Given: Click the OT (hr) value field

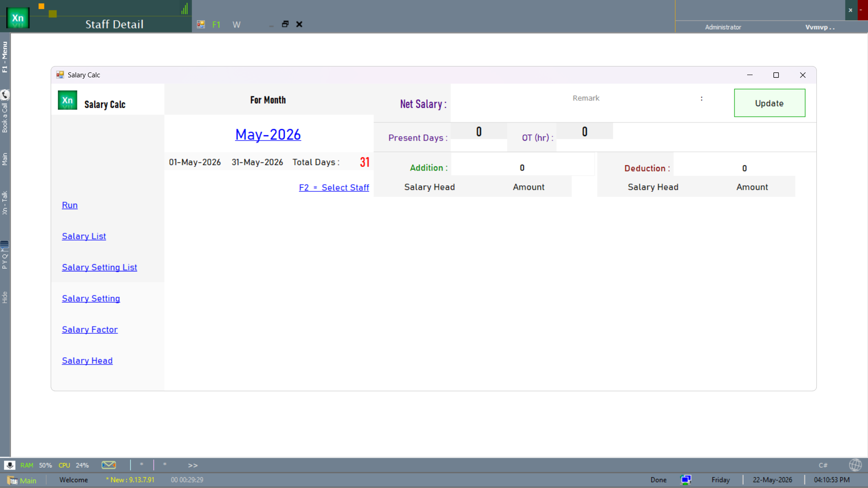Looking at the screenshot, I should click(x=585, y=132).
